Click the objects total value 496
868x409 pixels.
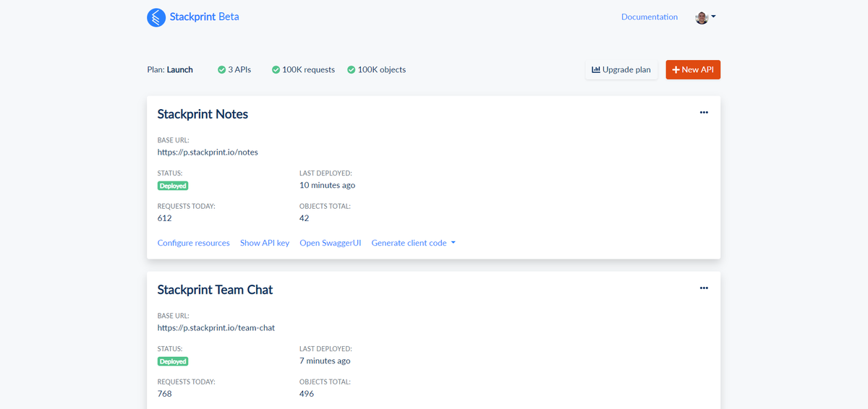tap(307, 394)
